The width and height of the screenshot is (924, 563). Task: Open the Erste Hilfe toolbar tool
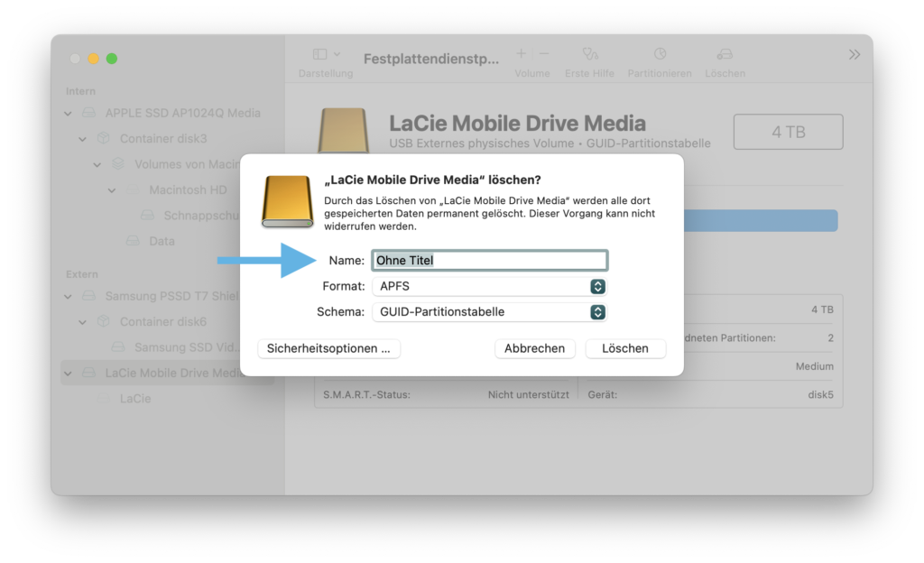click(x=590, y=54)
